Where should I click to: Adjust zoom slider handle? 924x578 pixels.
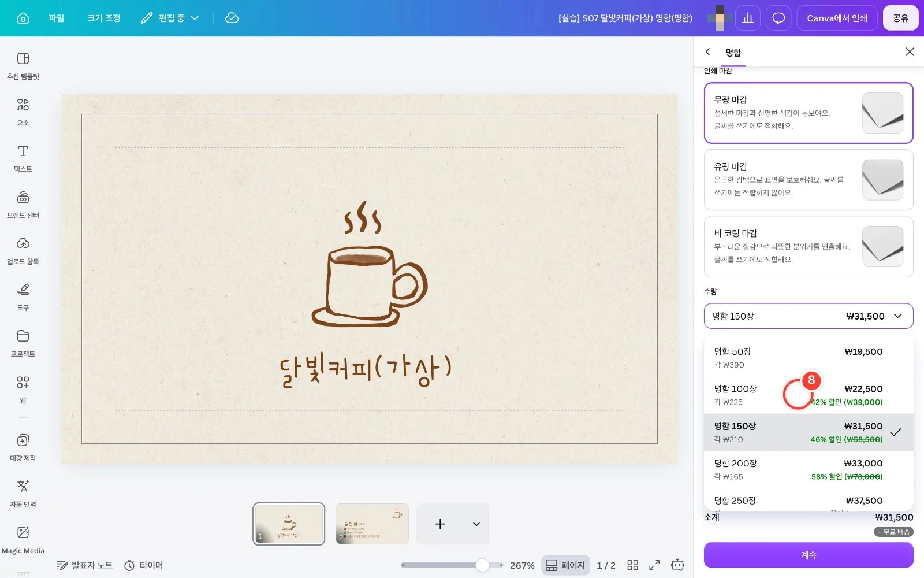click(482, 565)
